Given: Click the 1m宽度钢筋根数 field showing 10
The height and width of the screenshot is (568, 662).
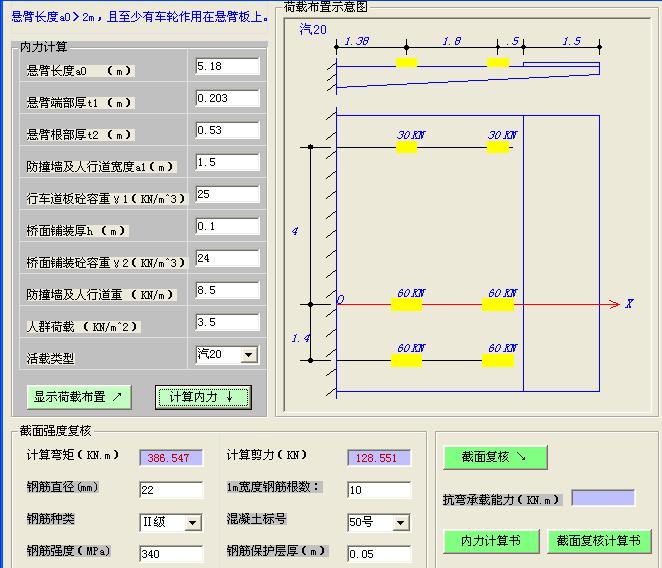Looking at the screenshot, I should coord(379,490).
